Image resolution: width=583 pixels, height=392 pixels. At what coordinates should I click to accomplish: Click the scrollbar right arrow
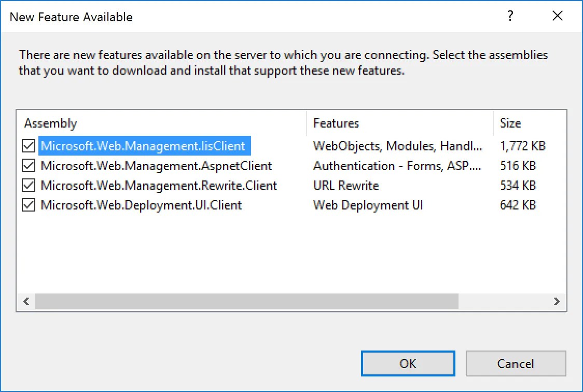pyautogui.click(x=557, y=301)
